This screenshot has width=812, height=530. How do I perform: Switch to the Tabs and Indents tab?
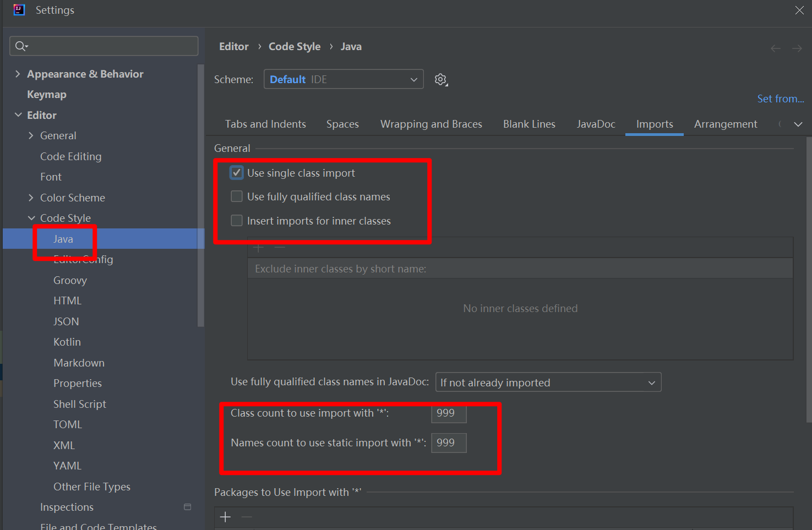[x=265, y=124]
